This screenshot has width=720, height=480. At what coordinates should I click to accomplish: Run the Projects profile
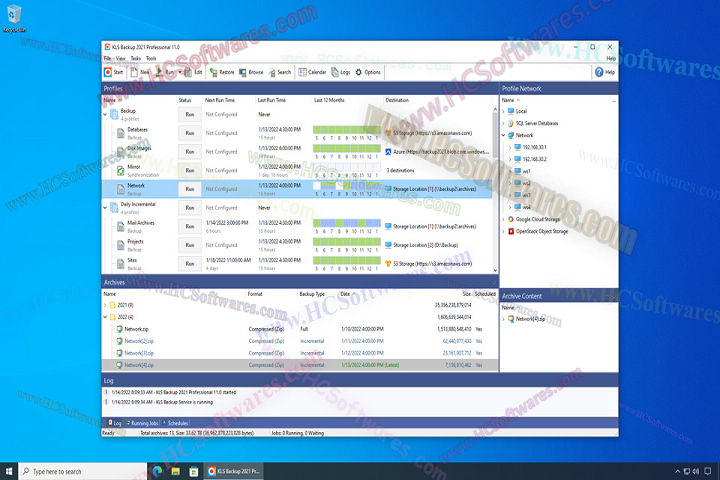(190, 245)
